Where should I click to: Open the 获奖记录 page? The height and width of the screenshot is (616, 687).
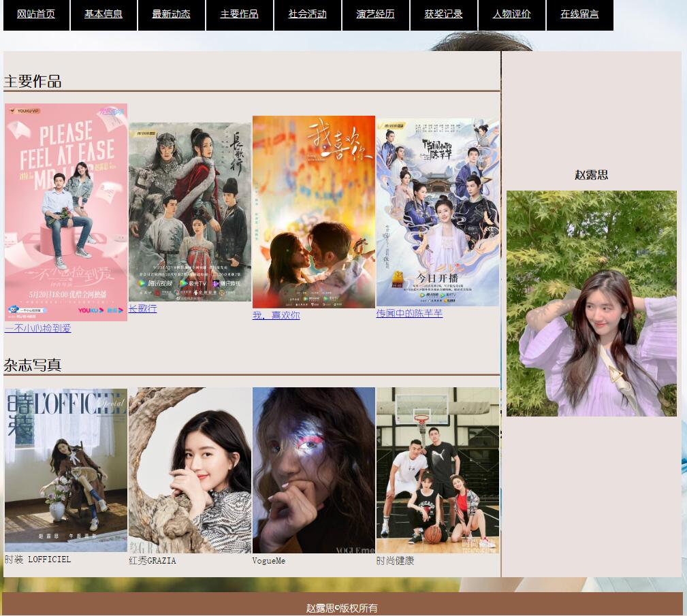pos(443,14)
